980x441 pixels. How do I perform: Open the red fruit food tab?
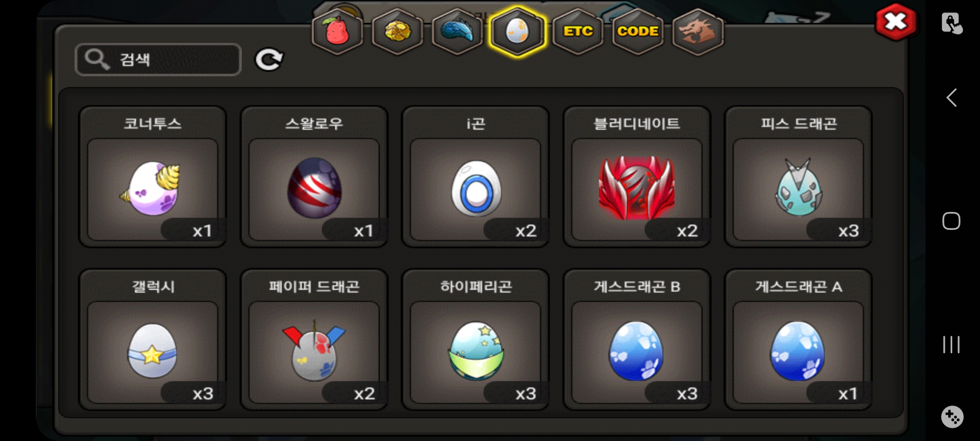click(337, 31)
